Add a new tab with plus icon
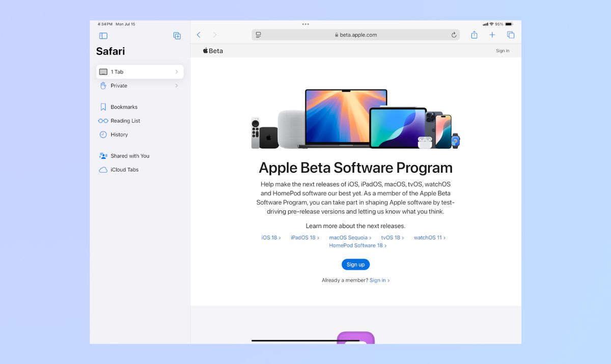 click(492, 35)
